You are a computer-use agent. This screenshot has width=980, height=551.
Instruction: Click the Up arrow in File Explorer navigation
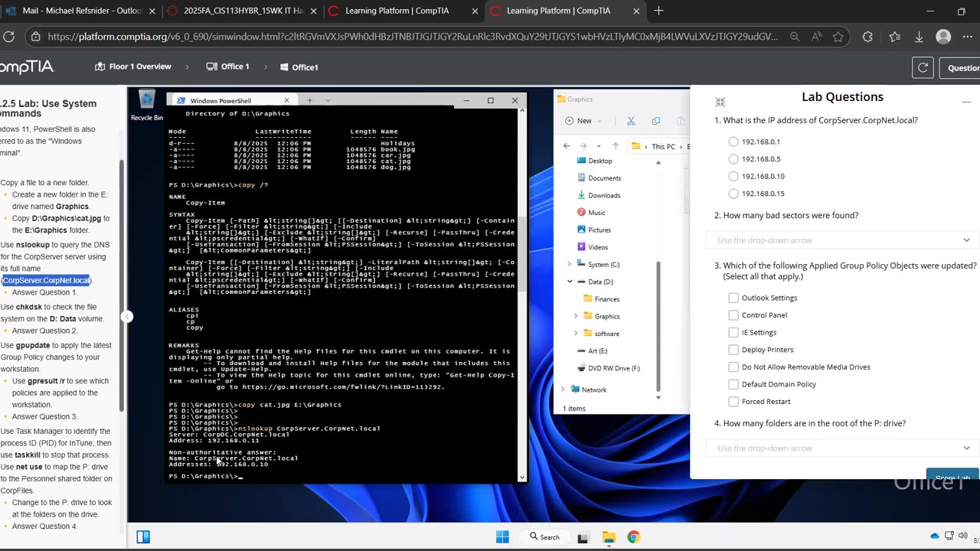[616, 146]
